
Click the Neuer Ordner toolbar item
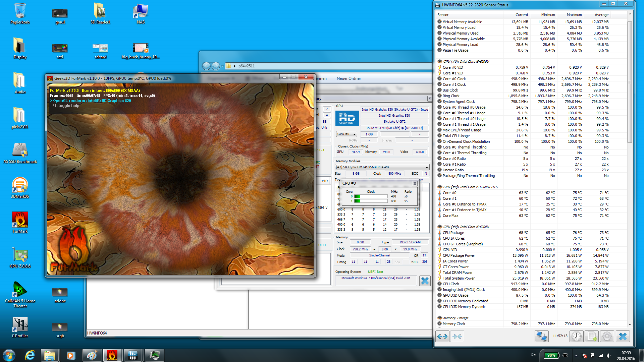coord(348,78)
